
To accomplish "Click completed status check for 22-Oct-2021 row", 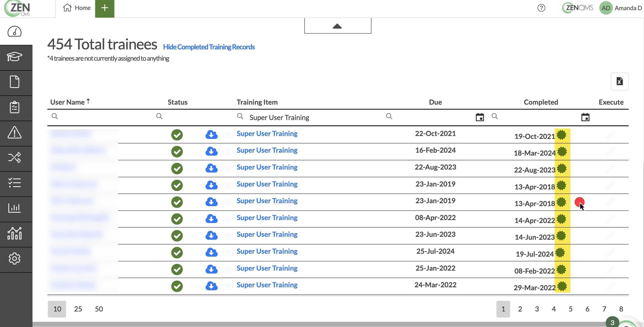I will [x=177, y=135].
